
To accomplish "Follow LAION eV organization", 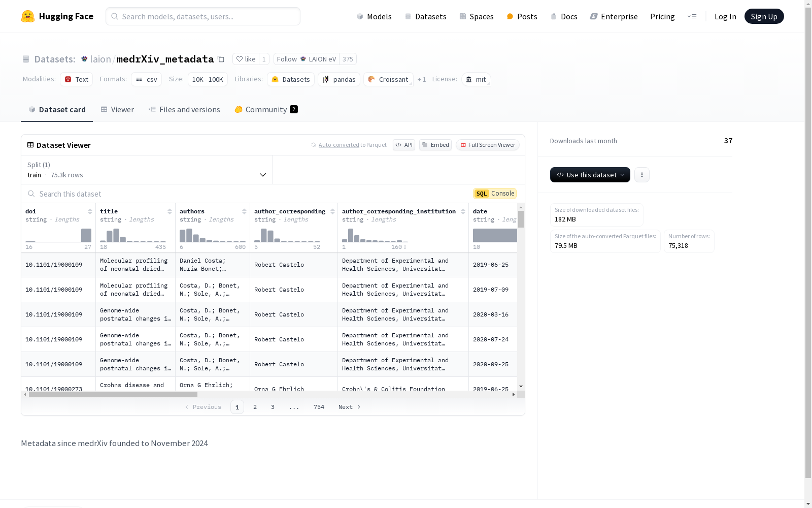I will tap(307, 59).
